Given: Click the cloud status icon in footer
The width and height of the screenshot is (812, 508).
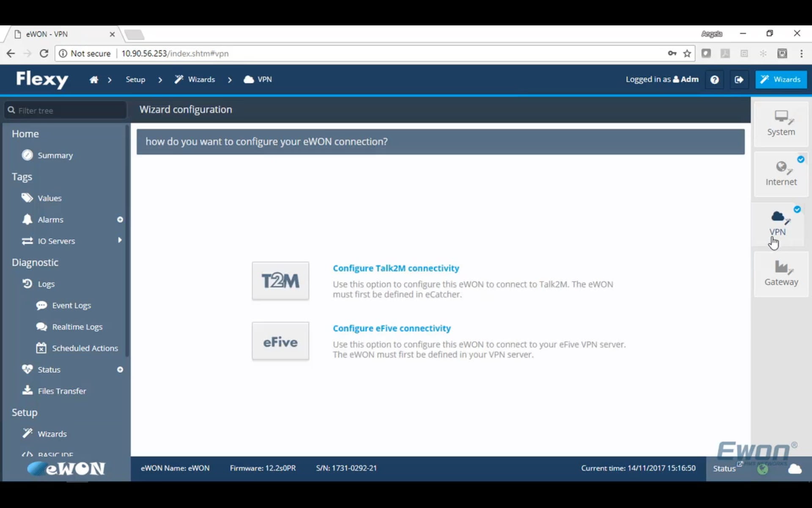Looking at the screenshot, I should 795,469.
